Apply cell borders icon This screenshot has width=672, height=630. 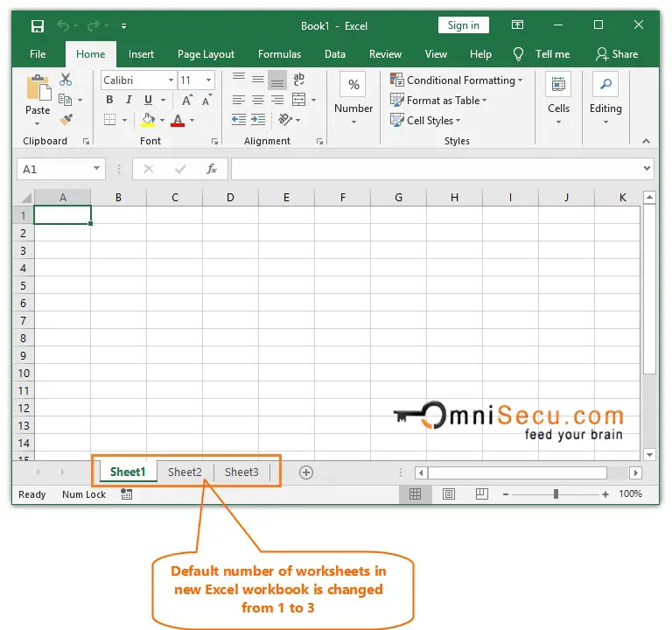(x=109, y=120)
